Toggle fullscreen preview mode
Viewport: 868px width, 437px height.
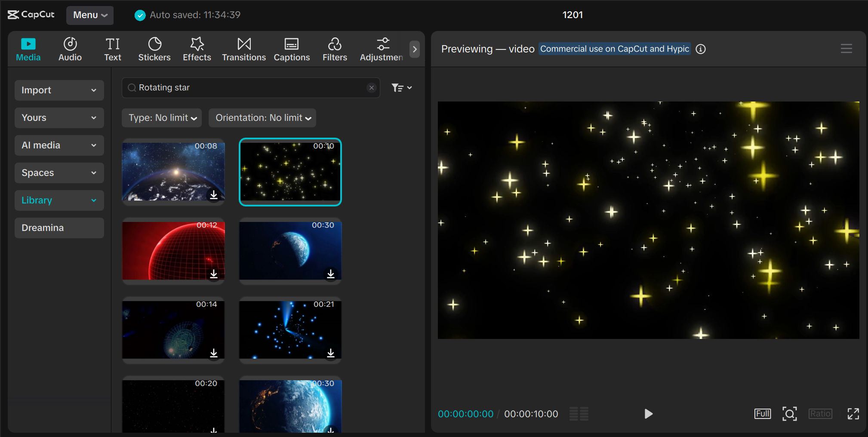tap(853, 414)
